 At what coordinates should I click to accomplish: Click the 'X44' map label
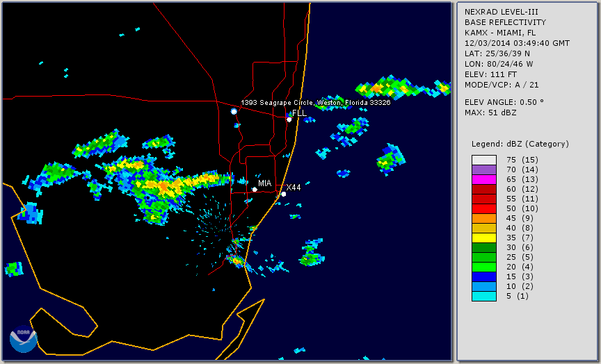pos(294,188)
